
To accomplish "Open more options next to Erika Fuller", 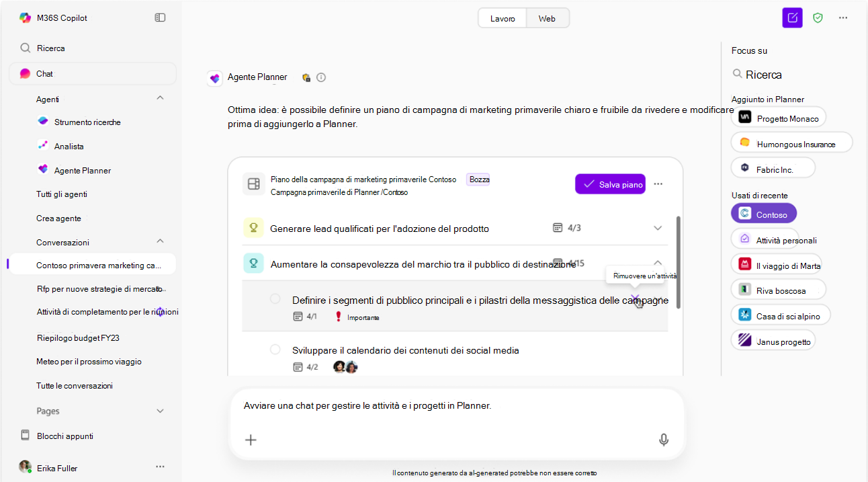I will coord(160,467).
